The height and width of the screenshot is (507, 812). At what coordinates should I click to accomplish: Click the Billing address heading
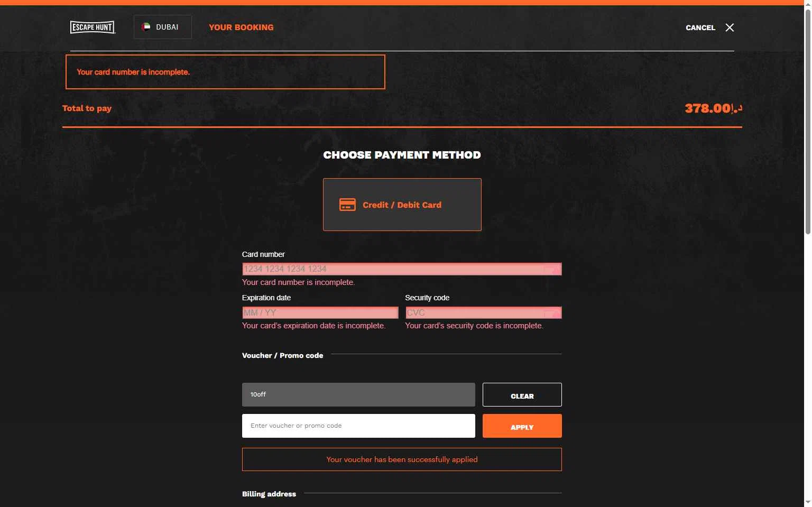click(269, 494)
